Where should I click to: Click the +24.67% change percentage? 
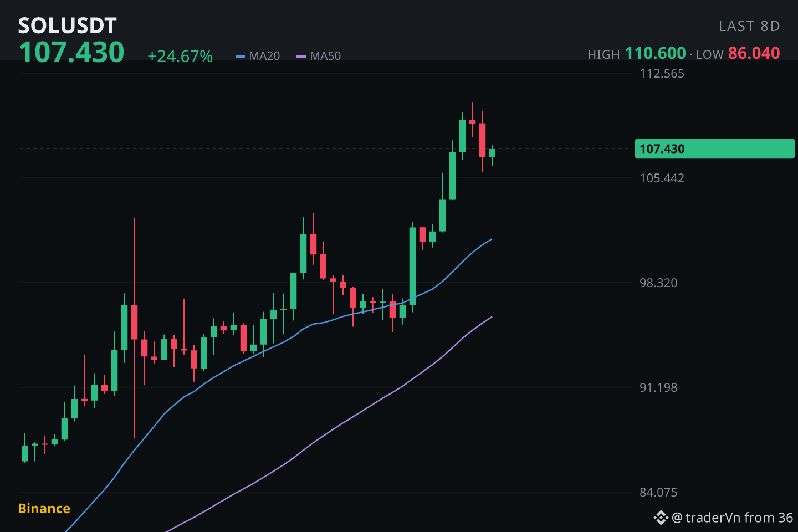[180, 57]
